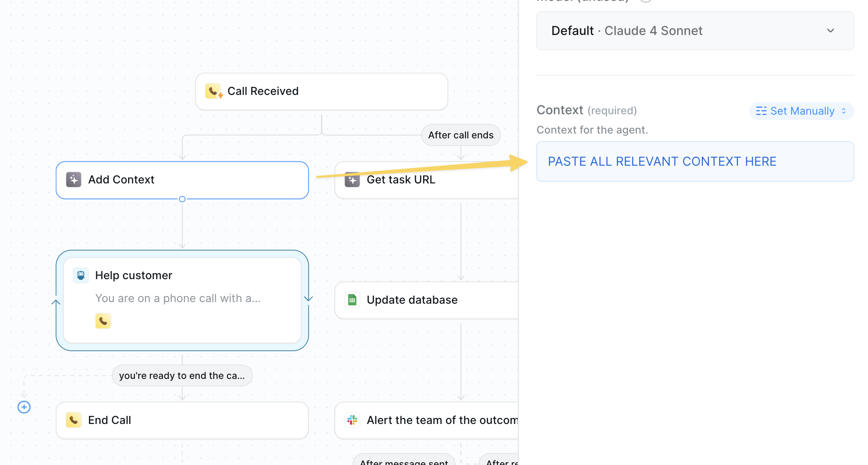Click the chevron arrow in the model dropdown

tap(830, 31)
